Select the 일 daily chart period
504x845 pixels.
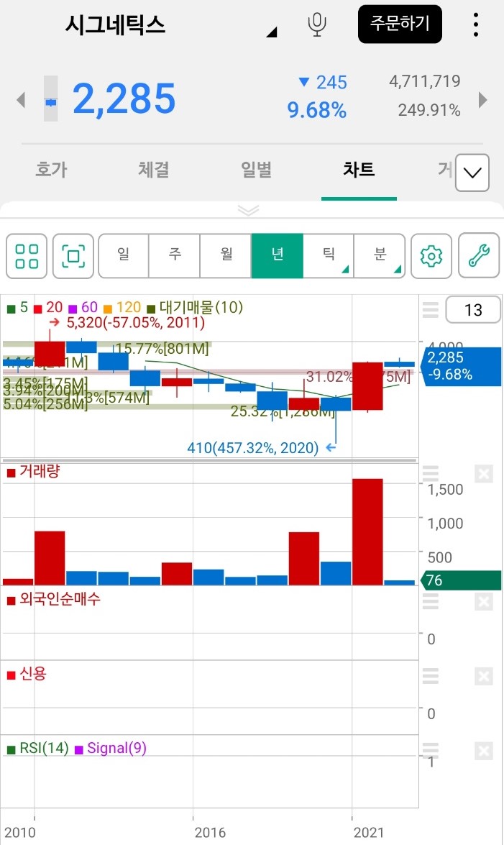[x=124, y=256]
